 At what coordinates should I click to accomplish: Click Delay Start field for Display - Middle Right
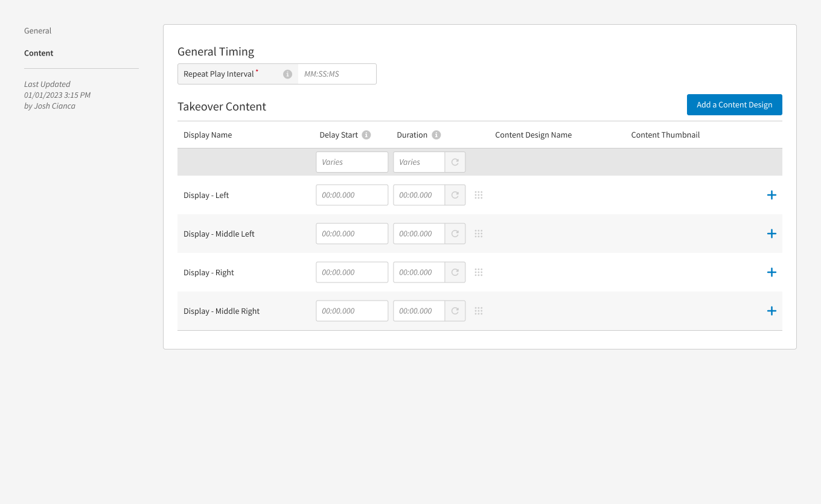[x=352, y=311]
